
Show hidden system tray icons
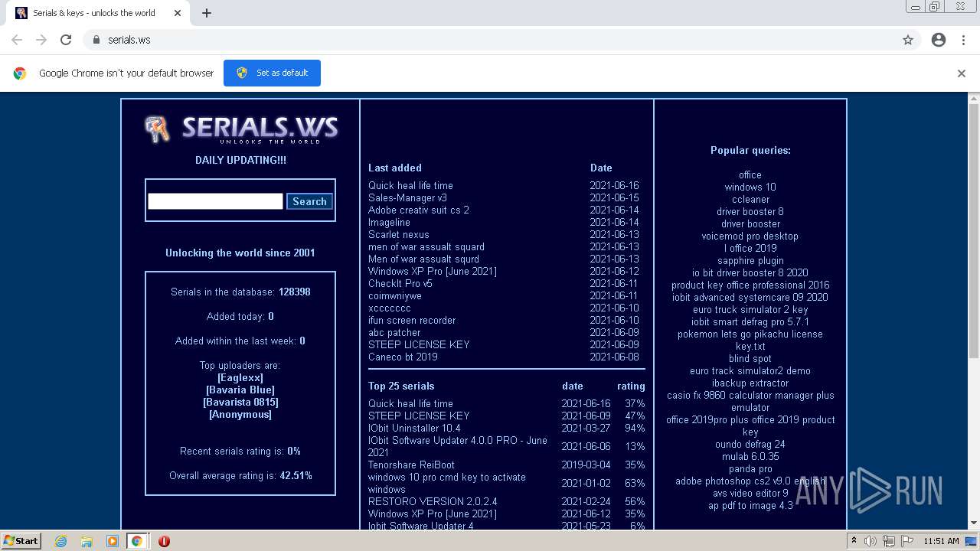pyautogui.click(x=854, y=541)
